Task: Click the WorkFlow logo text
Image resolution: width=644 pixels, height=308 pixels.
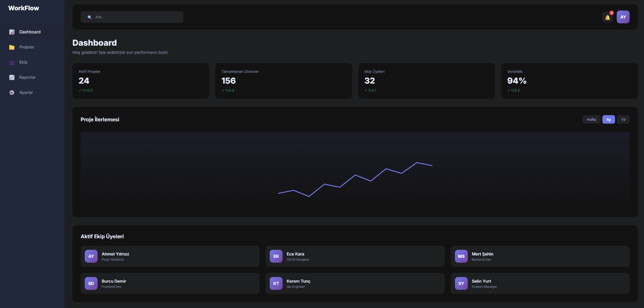Action: pyautogui.click(x=24, y=8)
